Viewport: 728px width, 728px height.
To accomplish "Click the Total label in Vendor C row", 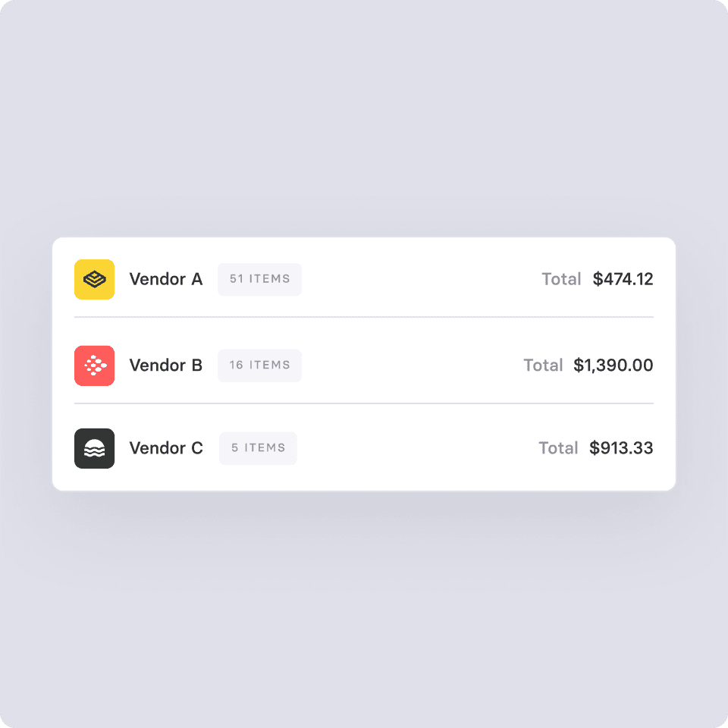I will tap(558, 448).
